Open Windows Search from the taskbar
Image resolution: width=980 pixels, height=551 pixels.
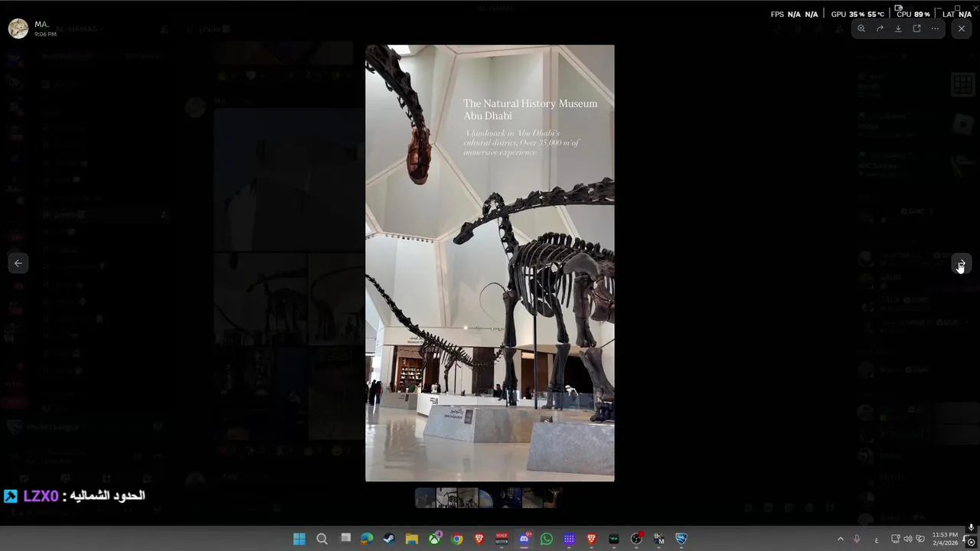pos(322,539)
